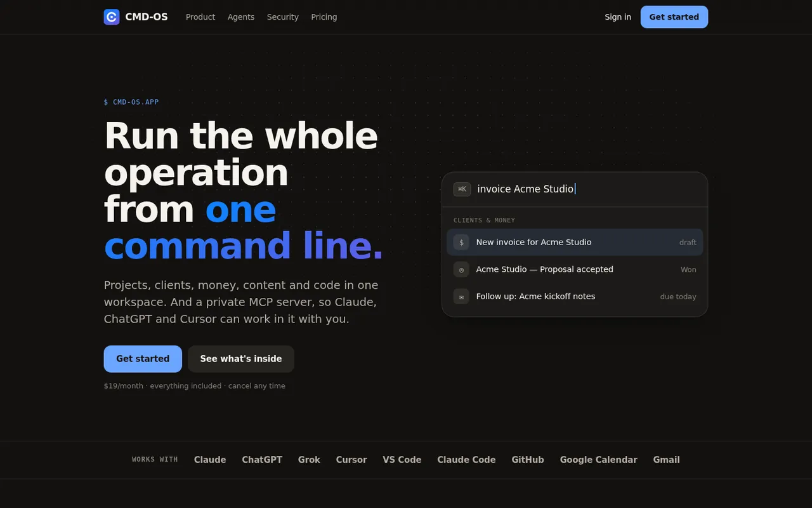Click the WORKS WITH label
Screen dimensions: 812x508
click(155, 460)
